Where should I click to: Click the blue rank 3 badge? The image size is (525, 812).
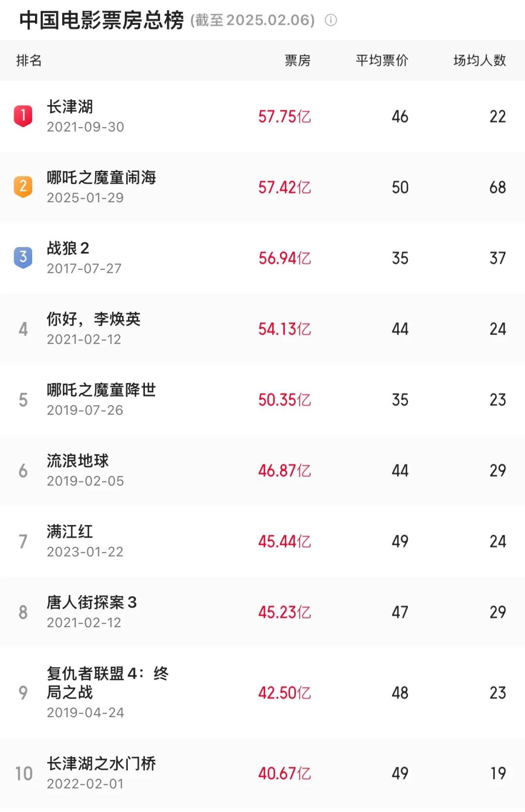[23, 258]
